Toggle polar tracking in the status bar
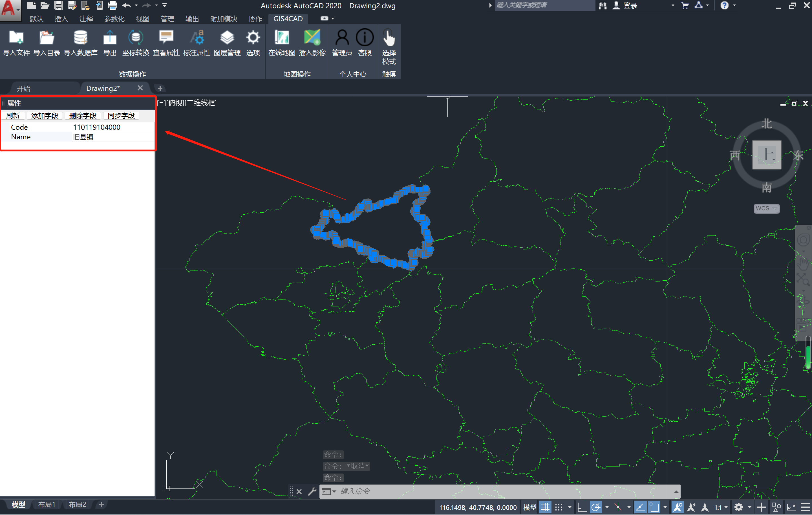This screenshot has height=515, width=812. tap(596, 507)
